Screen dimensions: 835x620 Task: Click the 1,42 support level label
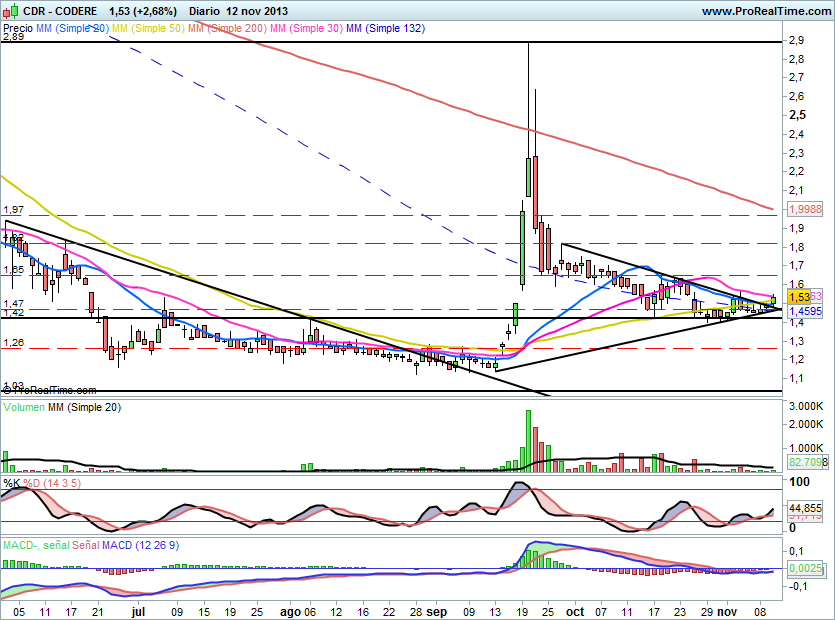click(13, 313)
